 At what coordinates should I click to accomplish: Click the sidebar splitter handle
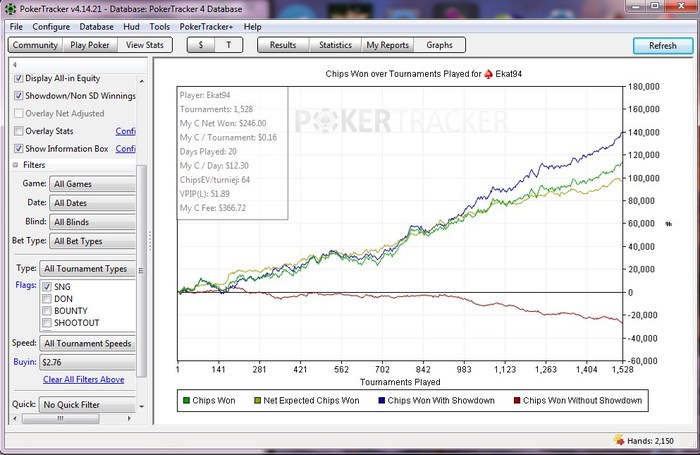(150, 241)
